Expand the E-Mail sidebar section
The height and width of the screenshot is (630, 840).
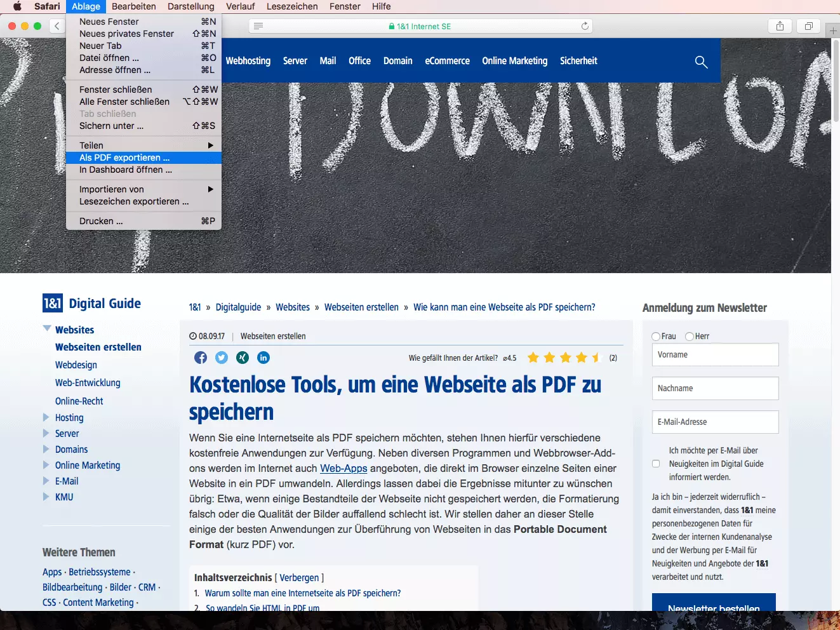click(x=46, y=481)
